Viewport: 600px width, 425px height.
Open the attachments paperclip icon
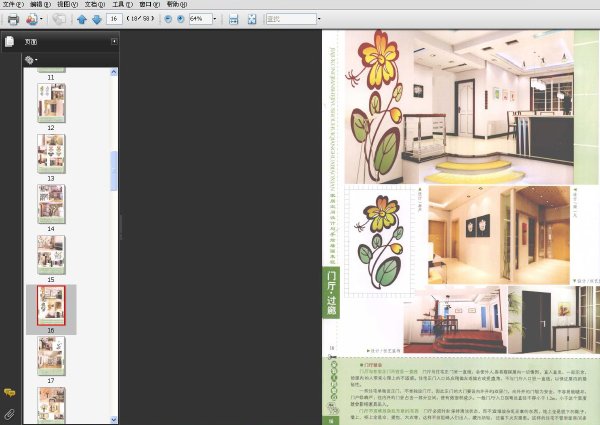click(10, 414)
